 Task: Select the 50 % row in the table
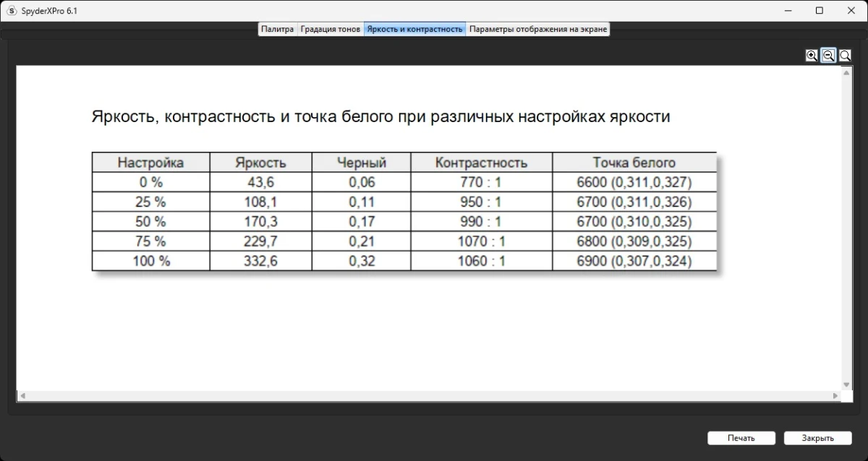(x=150, y=221)
